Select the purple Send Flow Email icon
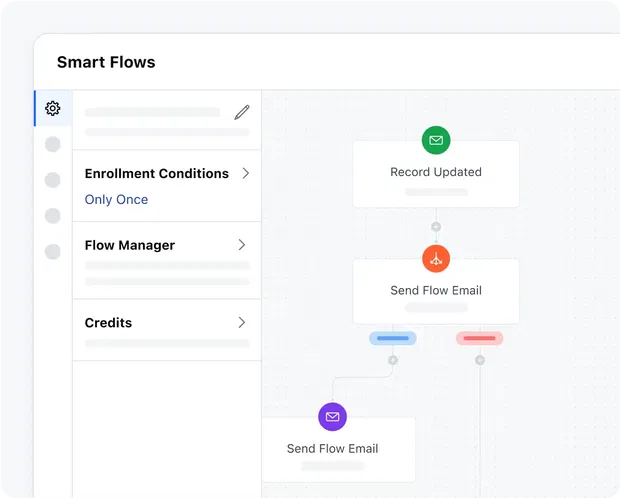The height and width of the screenshot is (498, 620). point(332,417)
